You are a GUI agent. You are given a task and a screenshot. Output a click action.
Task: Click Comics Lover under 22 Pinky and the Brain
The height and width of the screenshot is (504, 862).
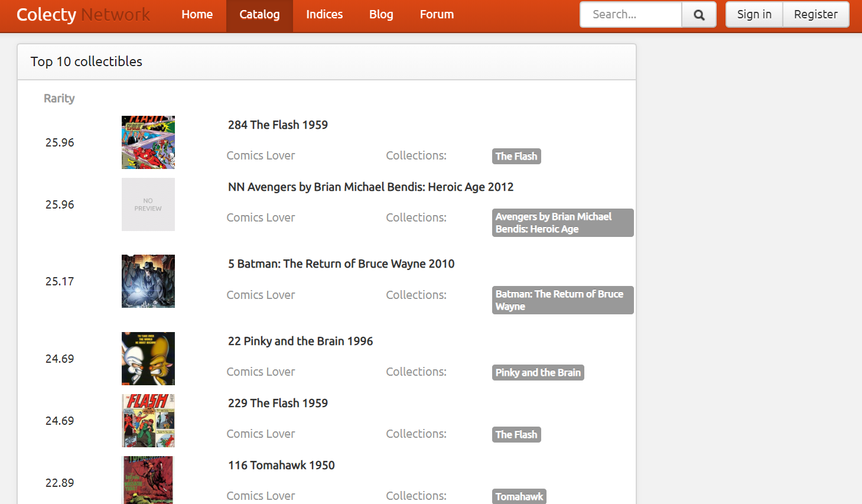[261, 372]
